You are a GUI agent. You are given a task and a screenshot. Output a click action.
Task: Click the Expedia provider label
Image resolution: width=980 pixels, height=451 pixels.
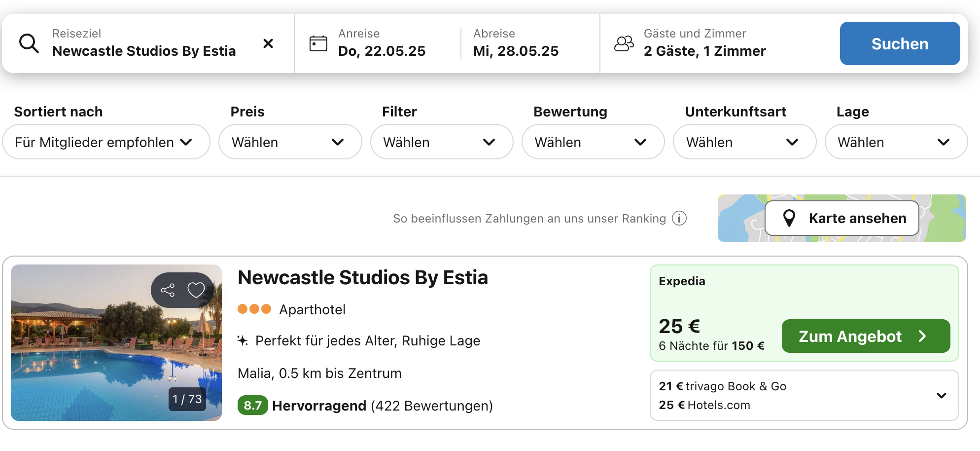[x=682, y=281]
